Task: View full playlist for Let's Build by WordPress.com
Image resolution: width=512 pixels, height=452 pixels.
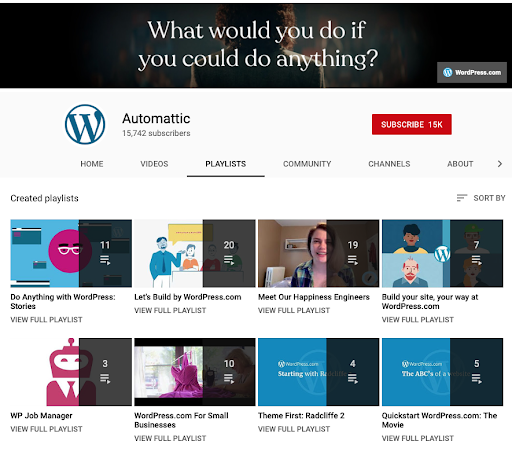Action: click(x=170, y=310)
